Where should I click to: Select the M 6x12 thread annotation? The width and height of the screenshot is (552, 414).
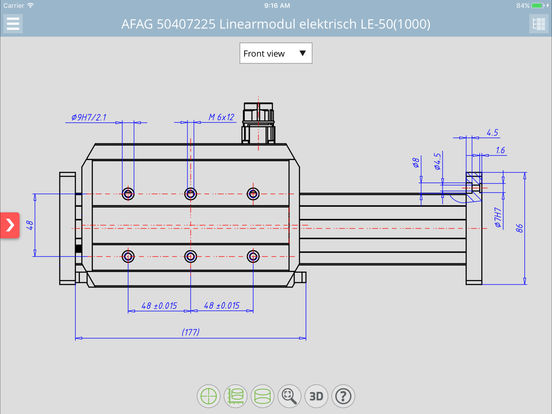[221, 117]
